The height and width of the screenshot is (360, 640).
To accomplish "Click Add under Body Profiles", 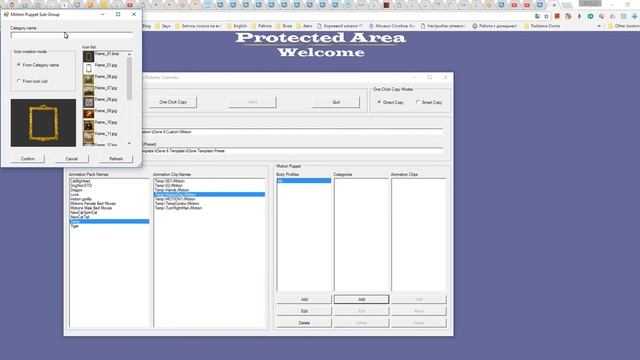I will 304,299.
